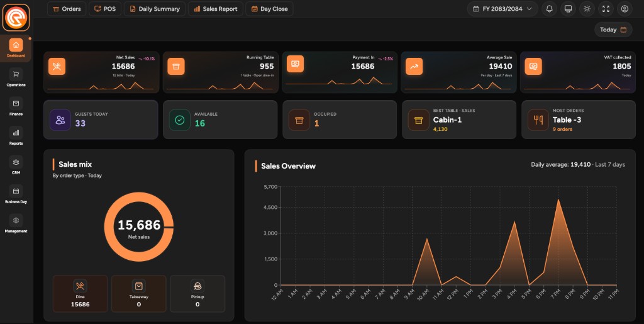This screenshot has height=324, width=644.
Task: Click the Payment In card icon
Action: 296,64
